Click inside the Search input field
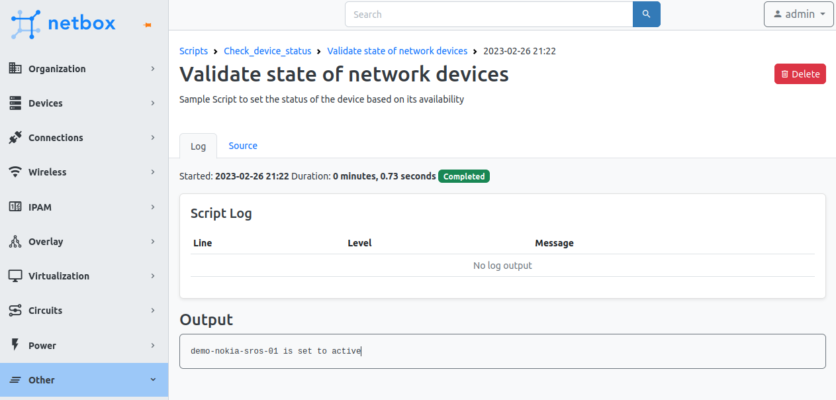 coord(488,15)
